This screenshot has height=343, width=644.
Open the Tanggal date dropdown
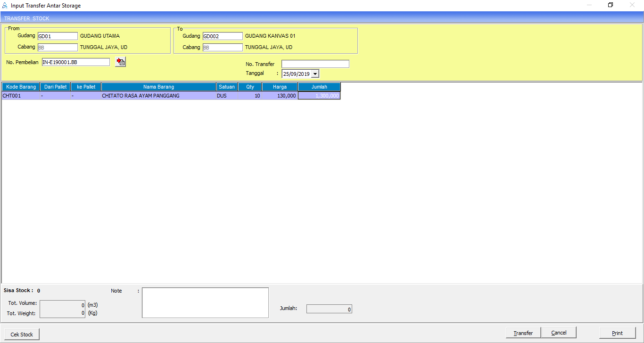point(315,73)
